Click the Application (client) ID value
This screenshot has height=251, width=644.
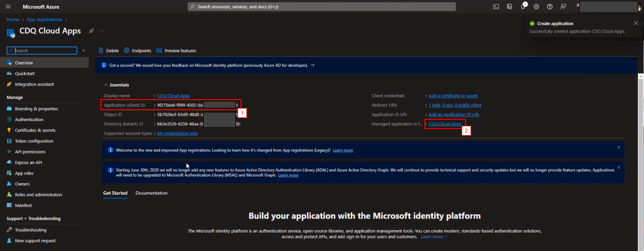(x=197, y=105)
